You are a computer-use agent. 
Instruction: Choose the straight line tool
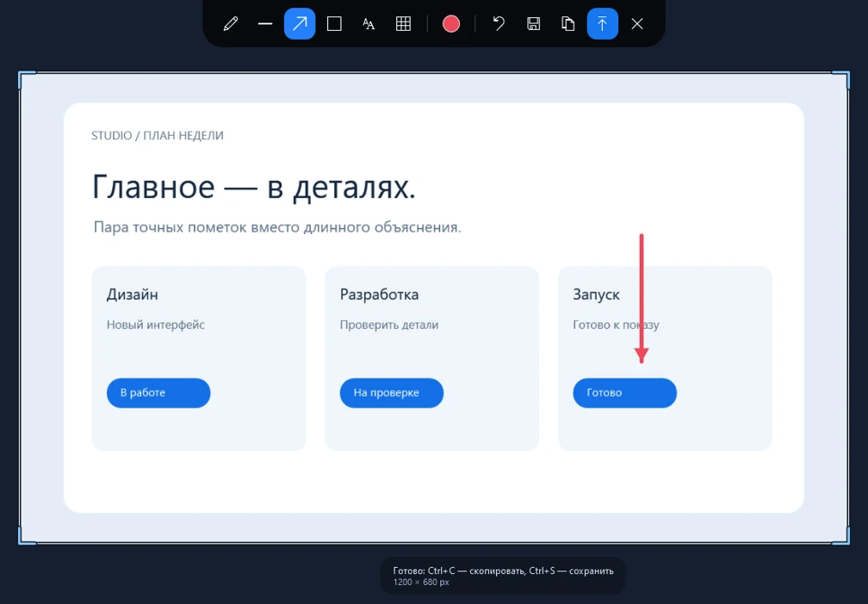point(265,24)
